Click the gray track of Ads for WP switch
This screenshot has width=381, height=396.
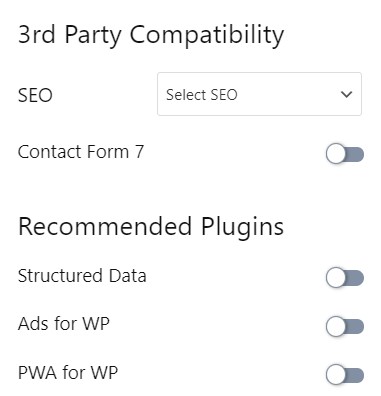[355, 327]
